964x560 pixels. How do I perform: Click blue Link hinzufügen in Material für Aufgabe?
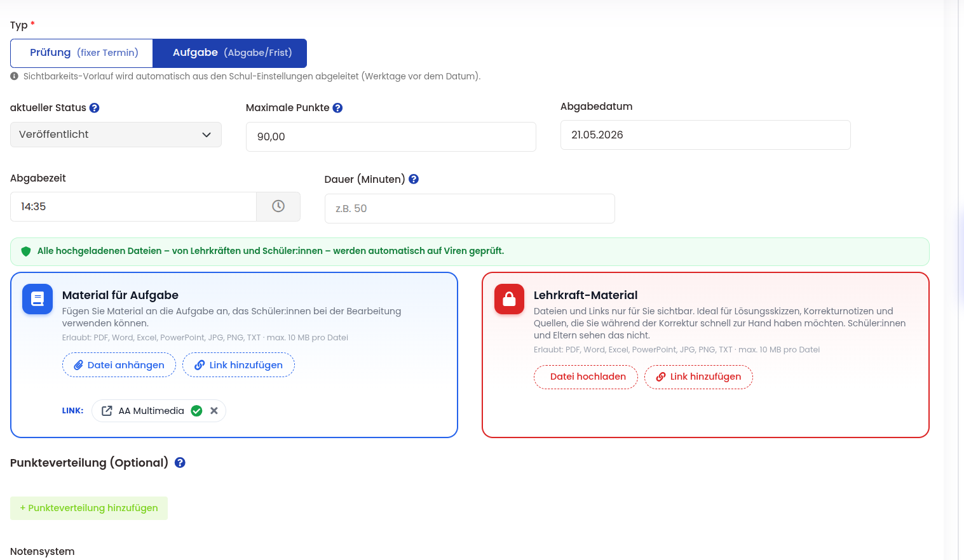(x=238, y=365)
